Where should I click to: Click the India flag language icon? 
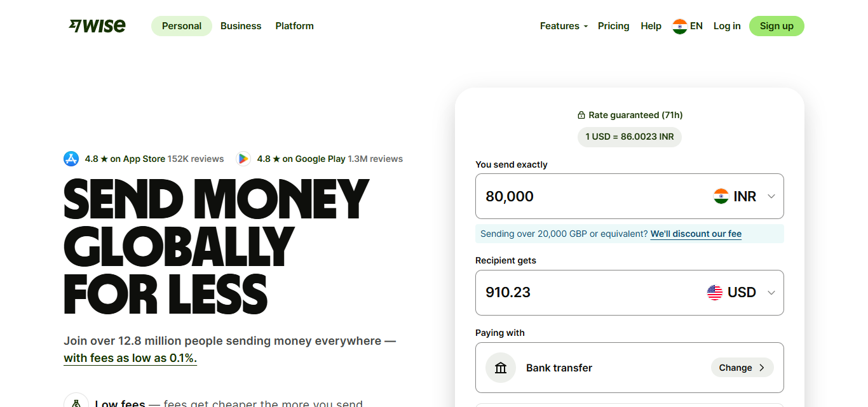[680, 26]
